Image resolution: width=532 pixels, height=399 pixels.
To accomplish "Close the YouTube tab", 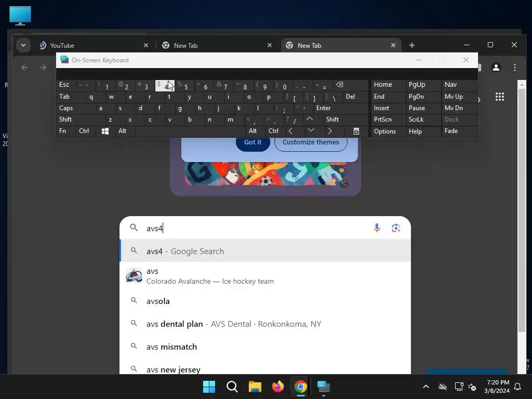I will click(x=146, y=45).
